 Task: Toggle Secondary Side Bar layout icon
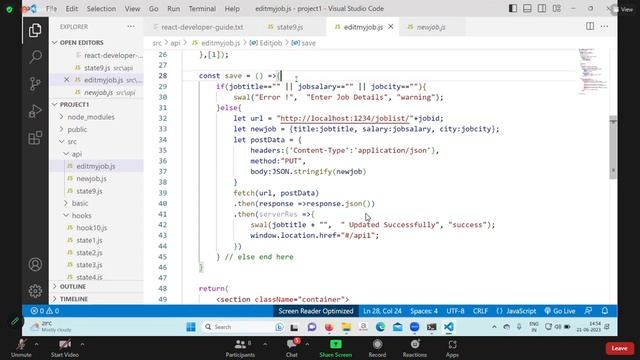(x=542, y=9)
